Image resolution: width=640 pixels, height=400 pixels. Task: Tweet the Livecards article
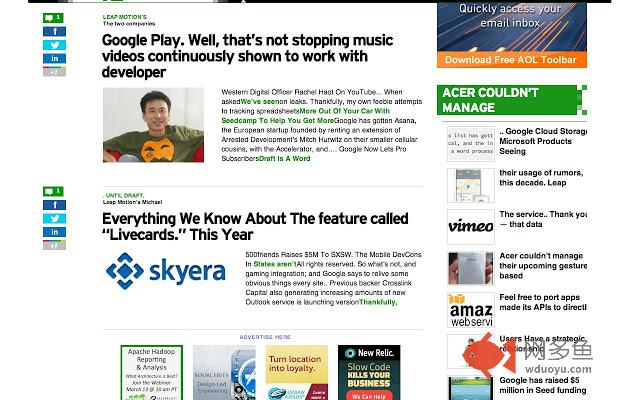click(54, 218)
